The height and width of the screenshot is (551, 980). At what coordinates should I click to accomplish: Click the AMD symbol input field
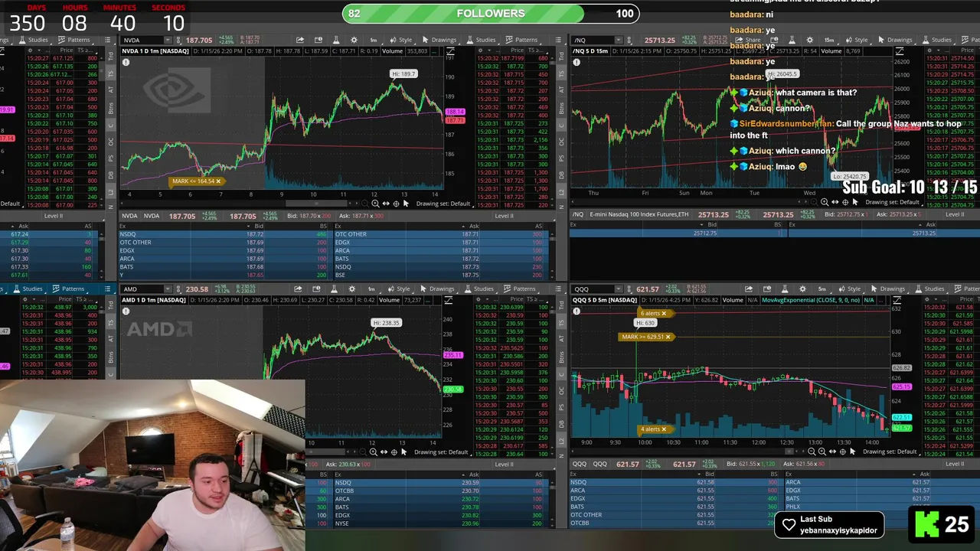coord(142,289)
